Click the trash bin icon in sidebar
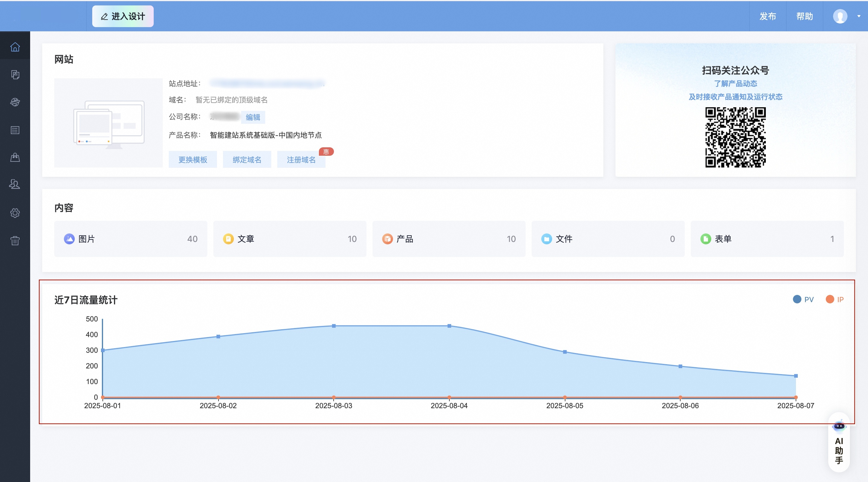The width and height of the screenshot is (868, 482). tap(15, 240)
